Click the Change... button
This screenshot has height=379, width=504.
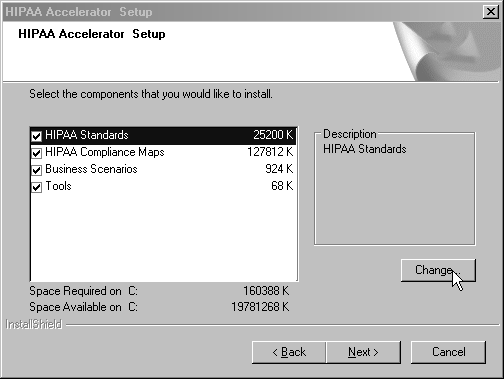pyautogui.click(x=438, y=270)
